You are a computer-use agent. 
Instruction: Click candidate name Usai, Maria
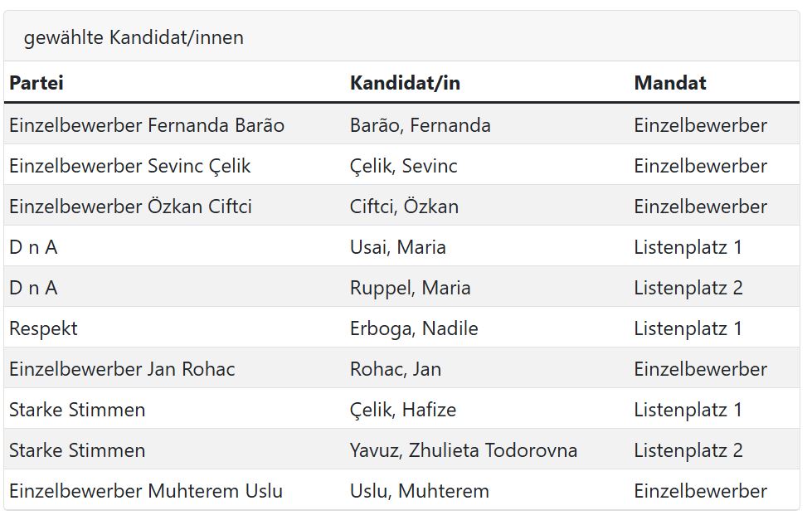click(397, 247)
